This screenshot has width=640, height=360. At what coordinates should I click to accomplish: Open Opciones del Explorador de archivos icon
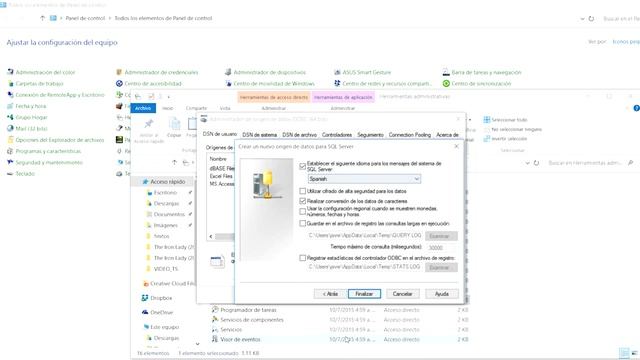point(10,140)
